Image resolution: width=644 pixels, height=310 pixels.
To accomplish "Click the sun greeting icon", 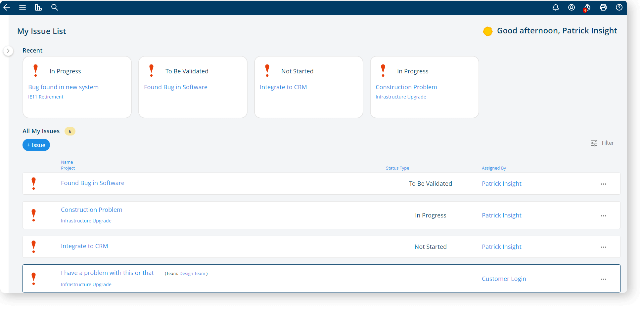I will tap(487, 31).
